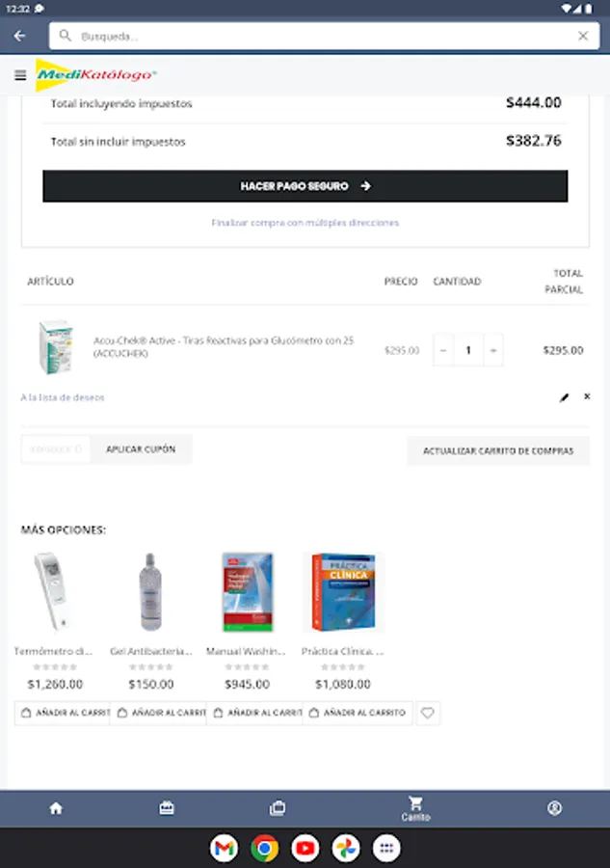Screen dimensions: 610x868
Task: Open Finalizar compra con múltiples direcciones link
Action: pos(305,223)
